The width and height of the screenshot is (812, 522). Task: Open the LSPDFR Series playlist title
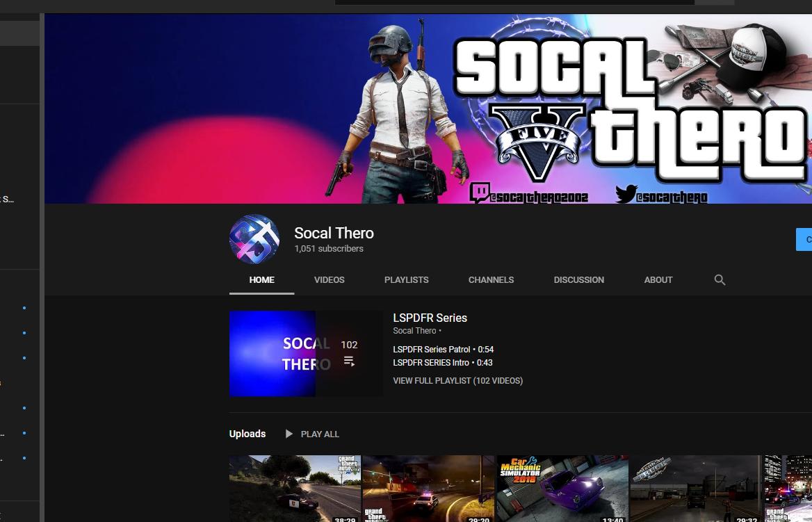coord(430,318)
